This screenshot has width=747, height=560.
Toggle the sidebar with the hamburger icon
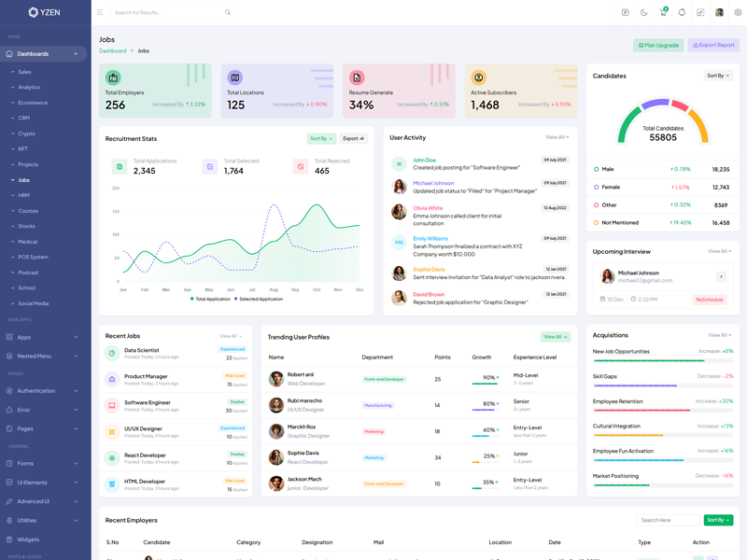click(100, 12)
